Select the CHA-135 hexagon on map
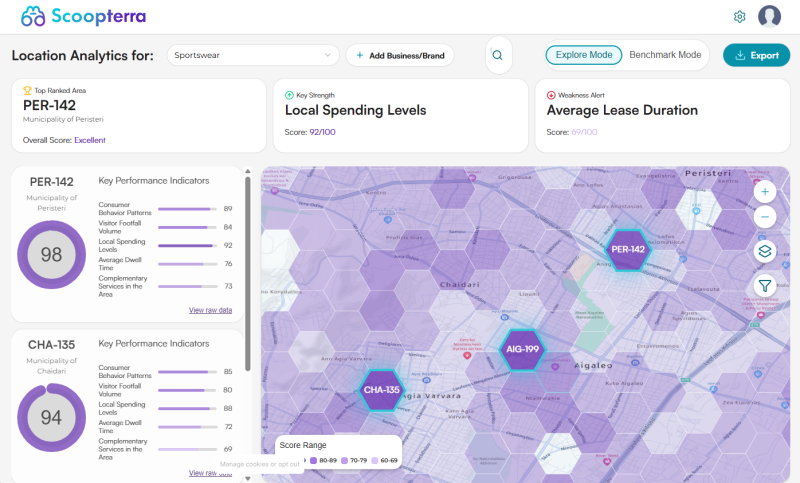800x483 pixels. click(381, 390)
